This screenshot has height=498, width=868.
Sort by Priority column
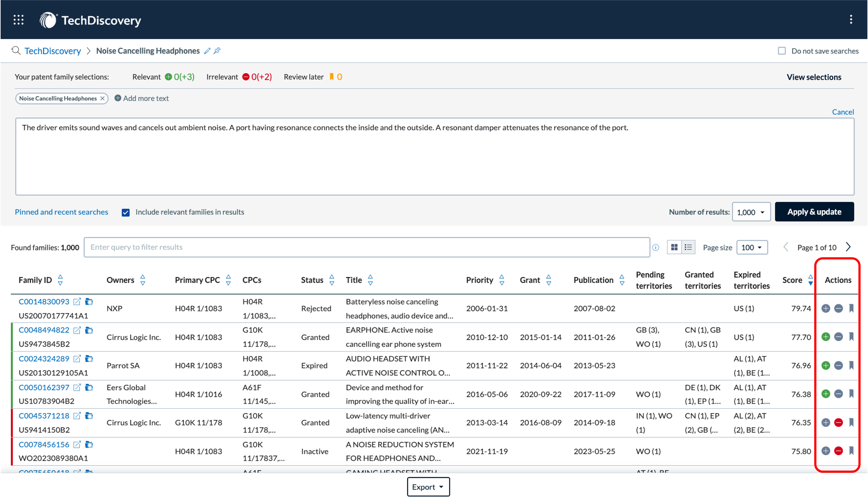pos(502,280)
